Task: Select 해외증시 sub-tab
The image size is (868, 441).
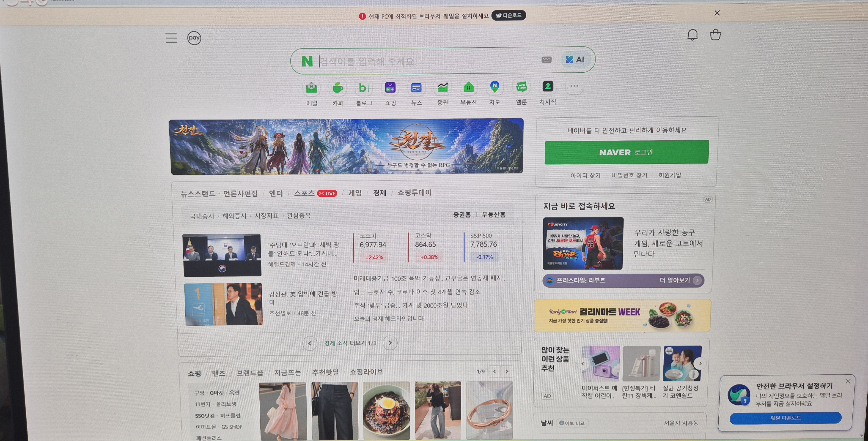Action: coord(234,216)
